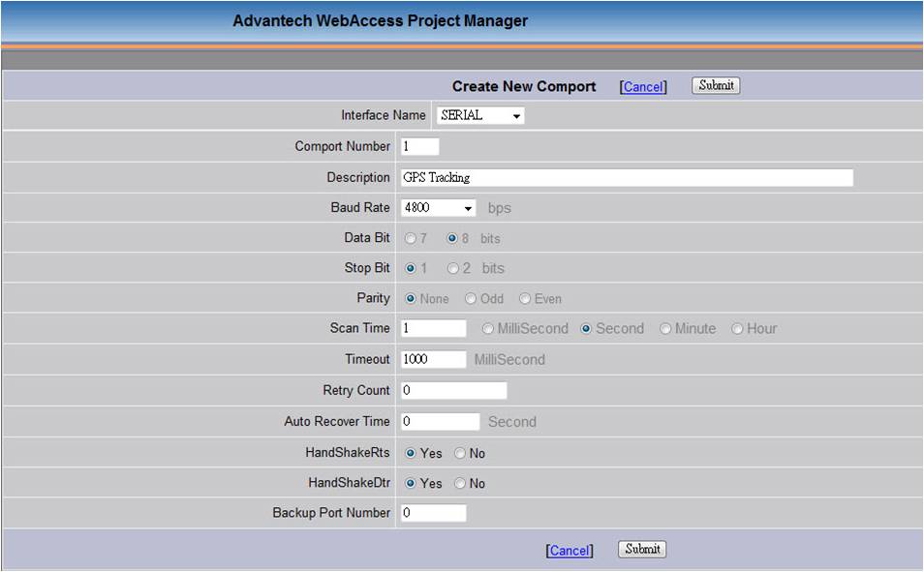Enable HandShakeDtr Yes option

[410, 483]
